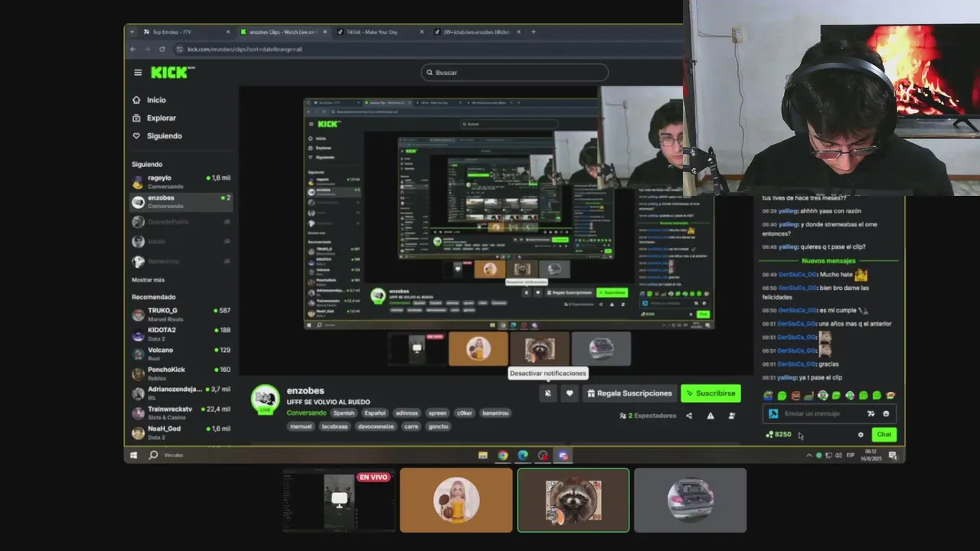Viewport: 980px width, 551px height.
Task: Click icon right of report triangle
Action: pyautogui.click(x=732, y=416)
